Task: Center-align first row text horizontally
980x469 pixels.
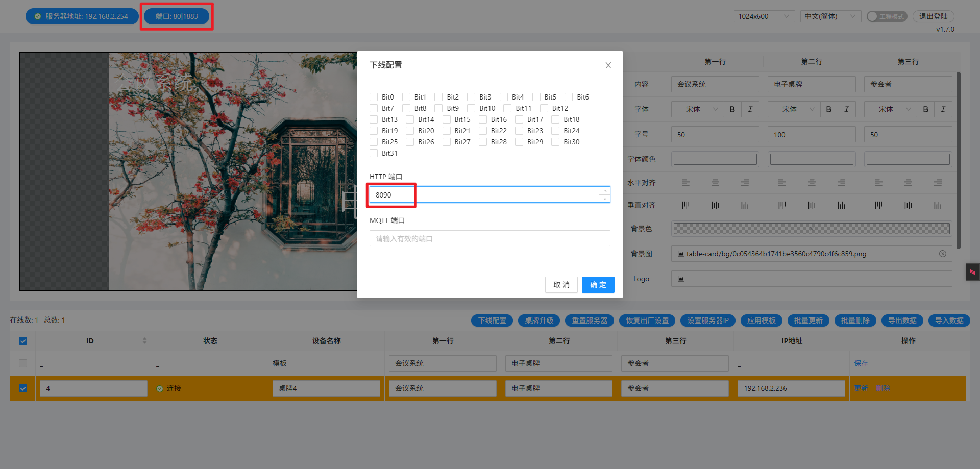Action: 715,183
